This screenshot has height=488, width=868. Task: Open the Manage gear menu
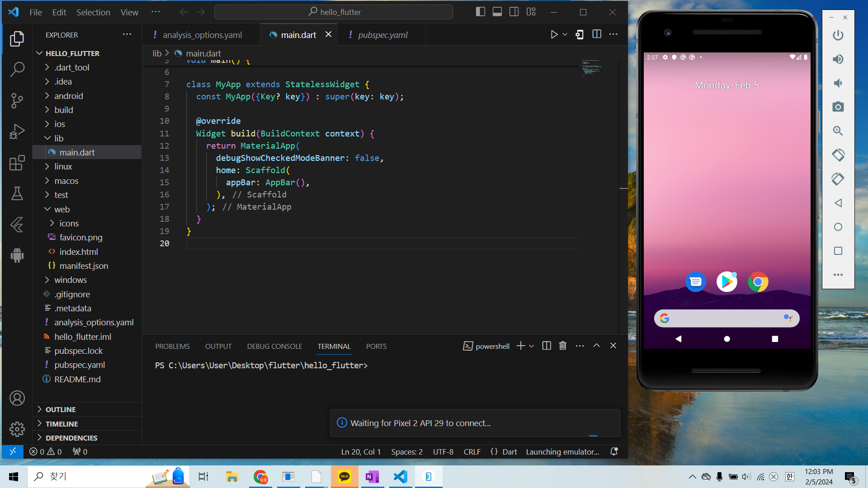[x=17, y=429]
